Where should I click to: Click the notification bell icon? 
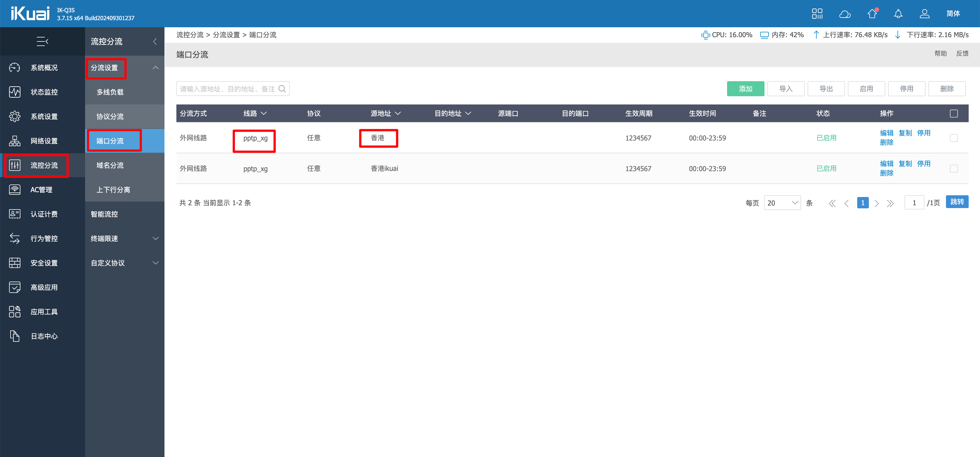[898, 14]
